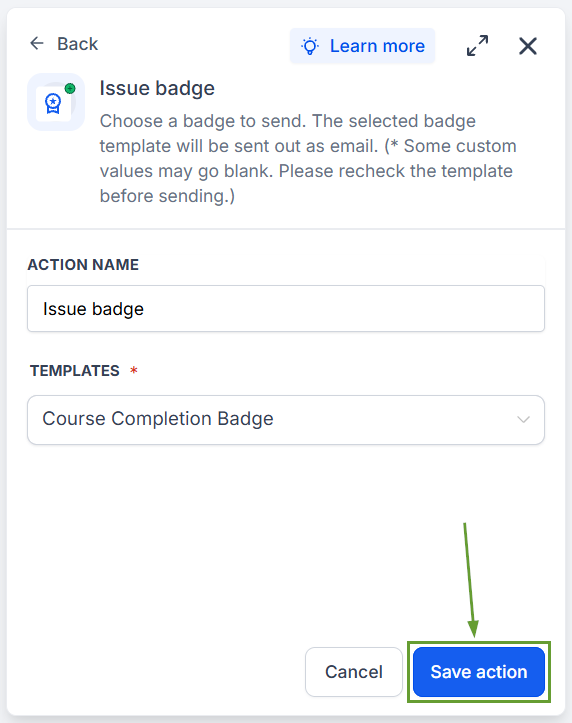Open the Course Completion Badge template dropdown
This screenshot has height=723, width=572.
click(286, 420)
